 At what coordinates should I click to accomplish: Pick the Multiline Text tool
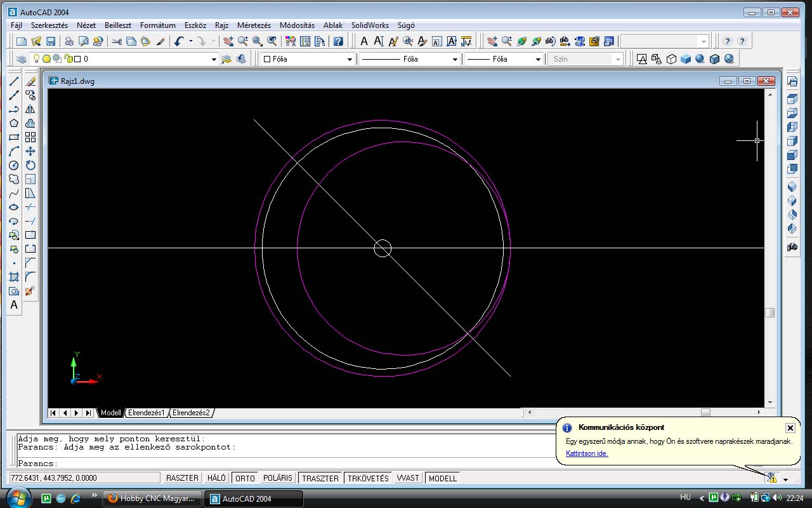point(14,305)
